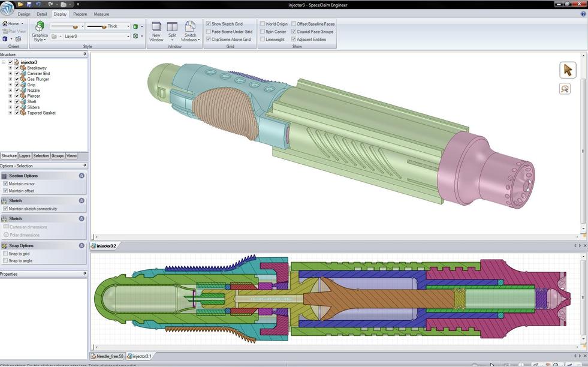This screenshot has width=588, height=367.
Task: Switch to the Measure ribbon tab
Action: click(101, 14)
